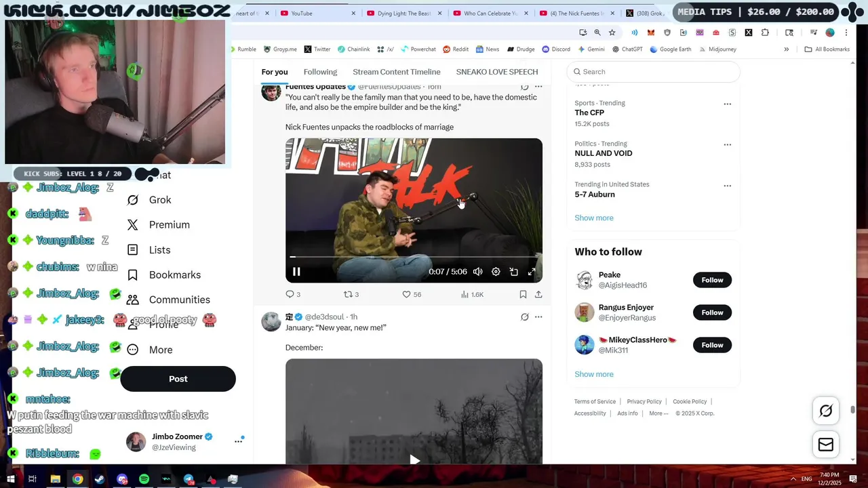Focus the Search input field

click(654, 72)
